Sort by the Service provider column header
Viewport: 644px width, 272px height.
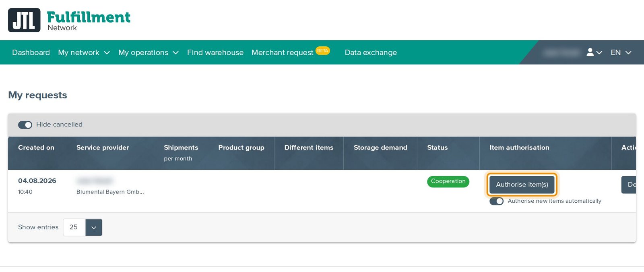tap(103, 147)
